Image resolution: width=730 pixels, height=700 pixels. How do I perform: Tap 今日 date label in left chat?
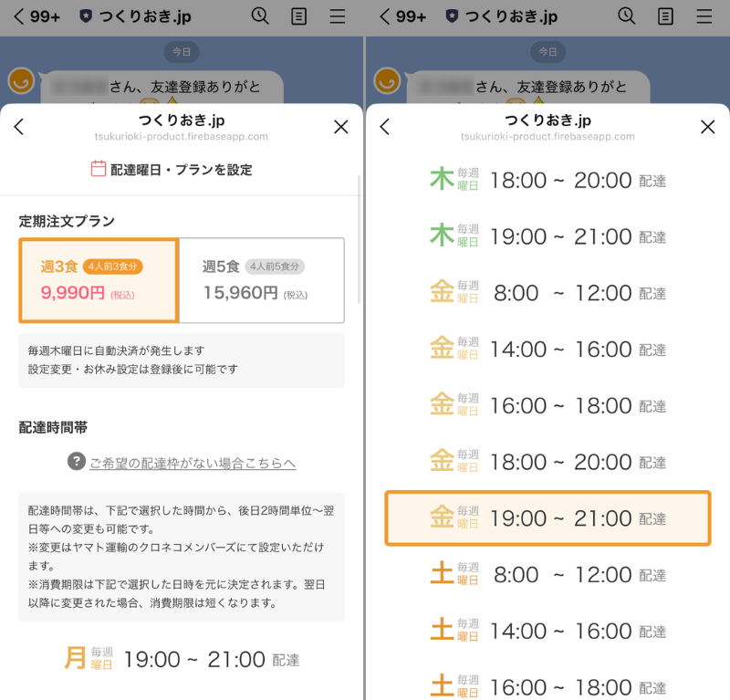point(182,52)
